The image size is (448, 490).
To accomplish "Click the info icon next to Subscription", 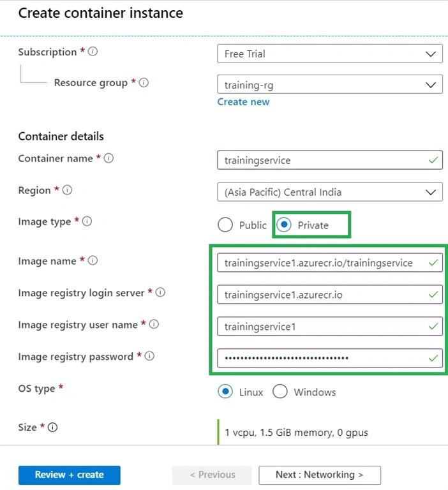I will [x=93, y=51].
